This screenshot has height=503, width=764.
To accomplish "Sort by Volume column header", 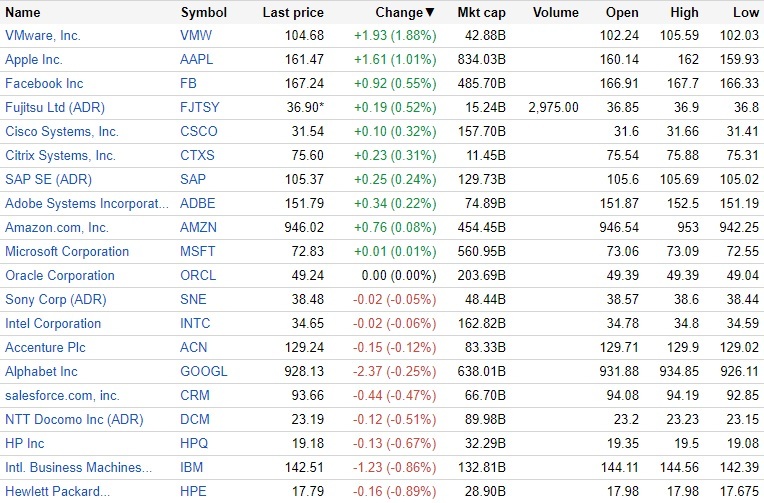I will point(555,13).
